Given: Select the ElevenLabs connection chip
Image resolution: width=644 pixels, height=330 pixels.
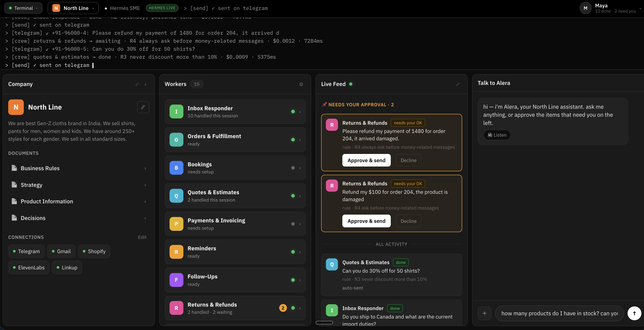Looking at the screenshot, I should (29, 267).
